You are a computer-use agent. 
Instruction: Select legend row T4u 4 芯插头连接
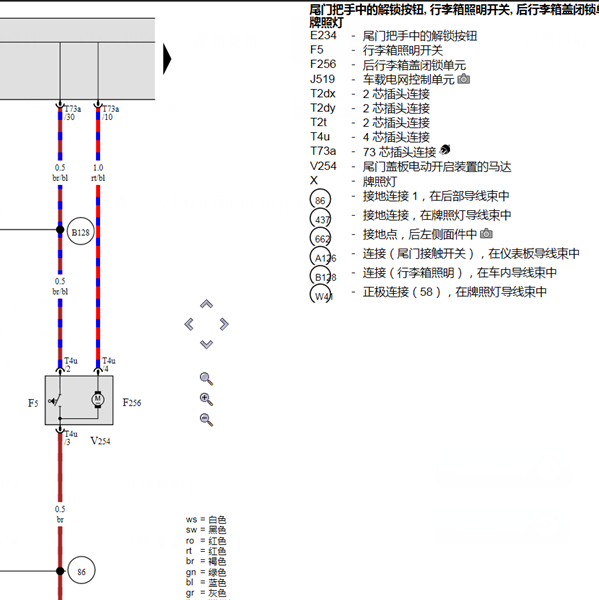pos(370,137)
